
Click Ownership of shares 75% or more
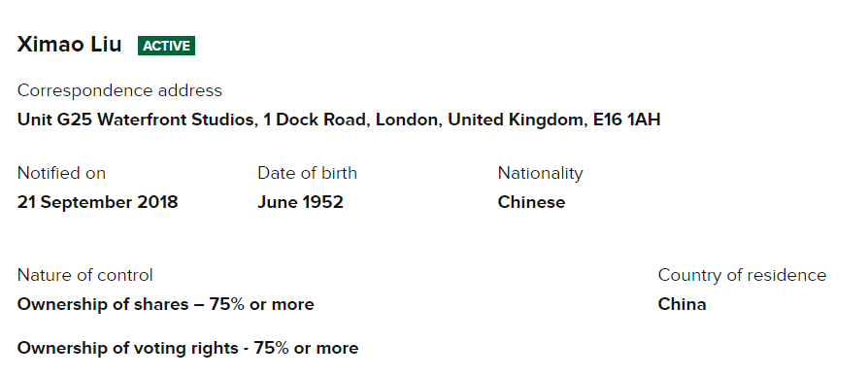pyautogui.click(x=165, y=304)
